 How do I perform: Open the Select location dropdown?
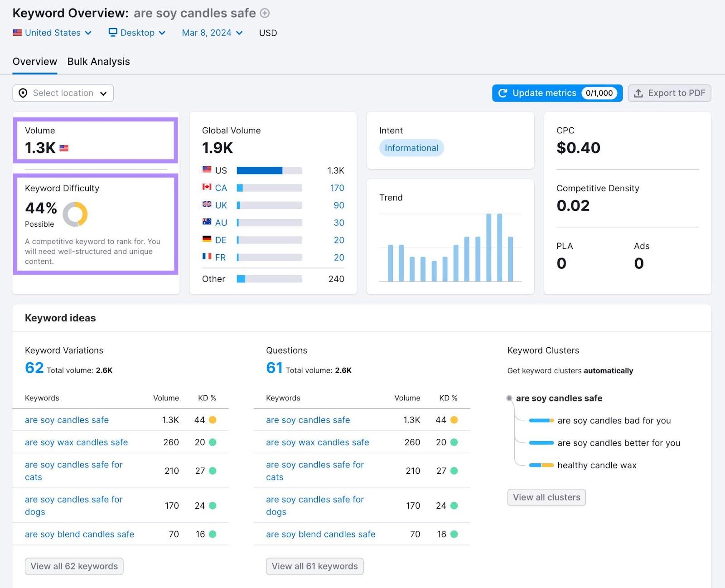click(x=63, y=93)
